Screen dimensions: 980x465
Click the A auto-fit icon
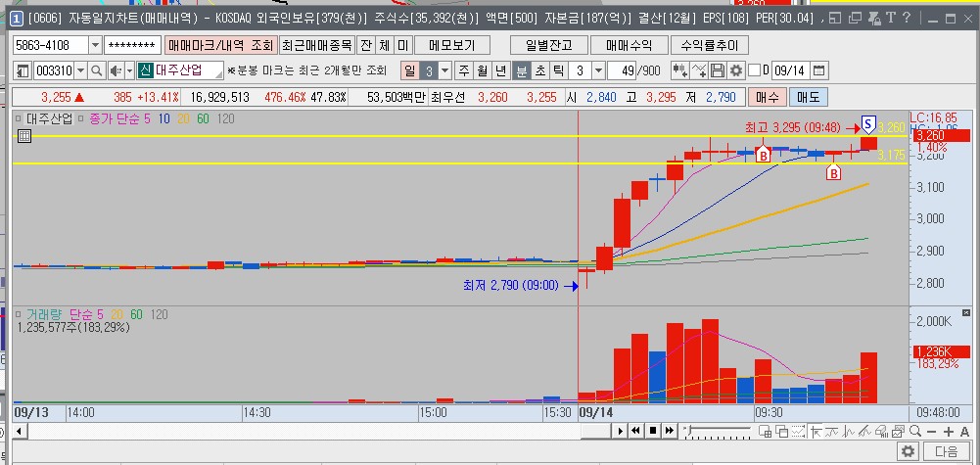964,432
